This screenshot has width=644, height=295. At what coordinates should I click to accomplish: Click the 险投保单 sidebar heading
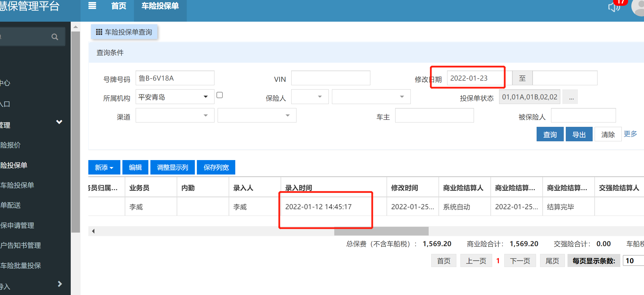coord(14,165)
